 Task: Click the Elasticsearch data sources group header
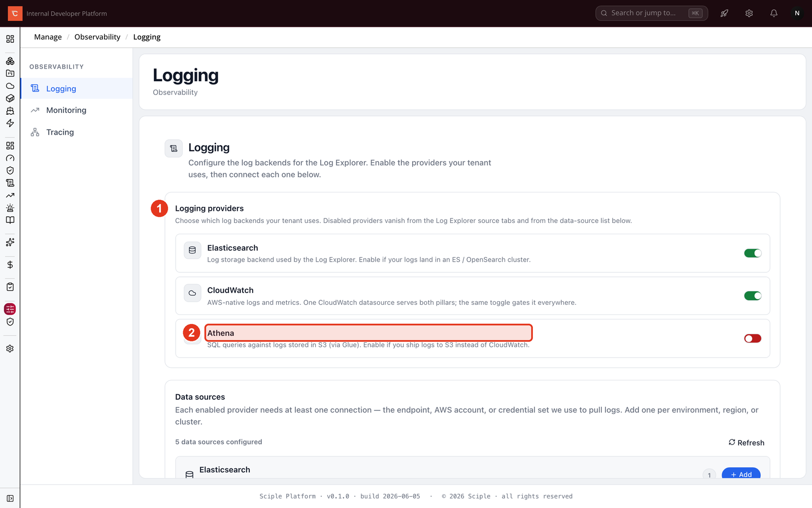(472, 467)
